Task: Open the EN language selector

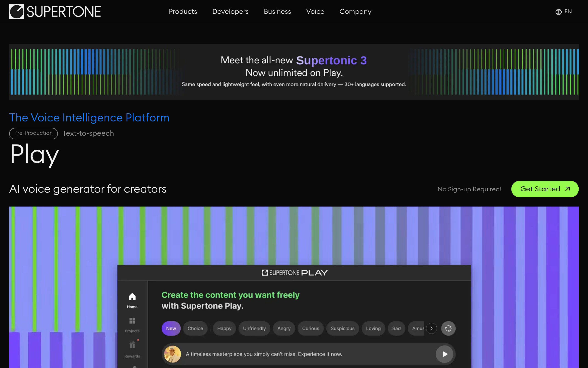Action: [x=563, y=11]
